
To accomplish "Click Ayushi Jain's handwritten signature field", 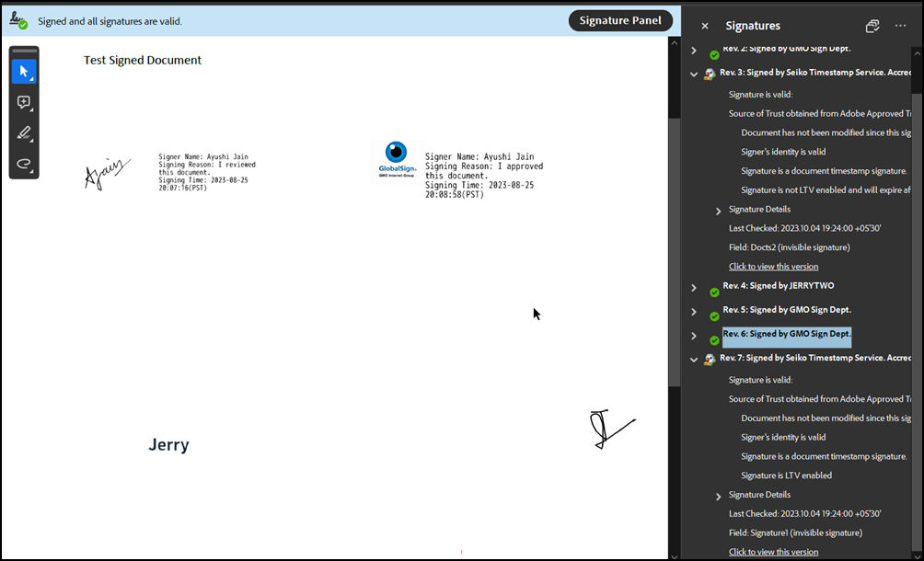I will point(107,172).
